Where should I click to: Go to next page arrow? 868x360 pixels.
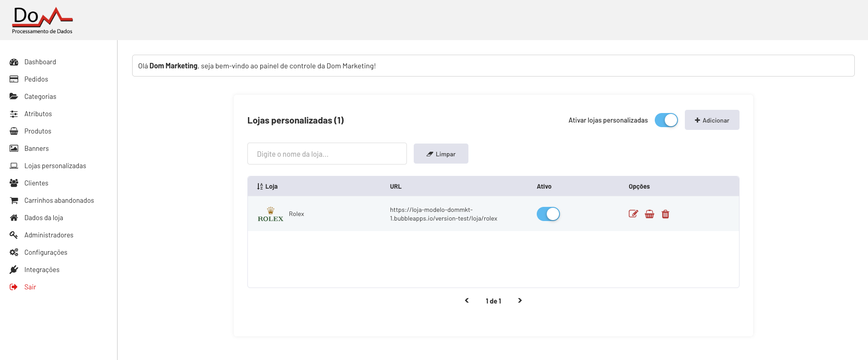520,301
